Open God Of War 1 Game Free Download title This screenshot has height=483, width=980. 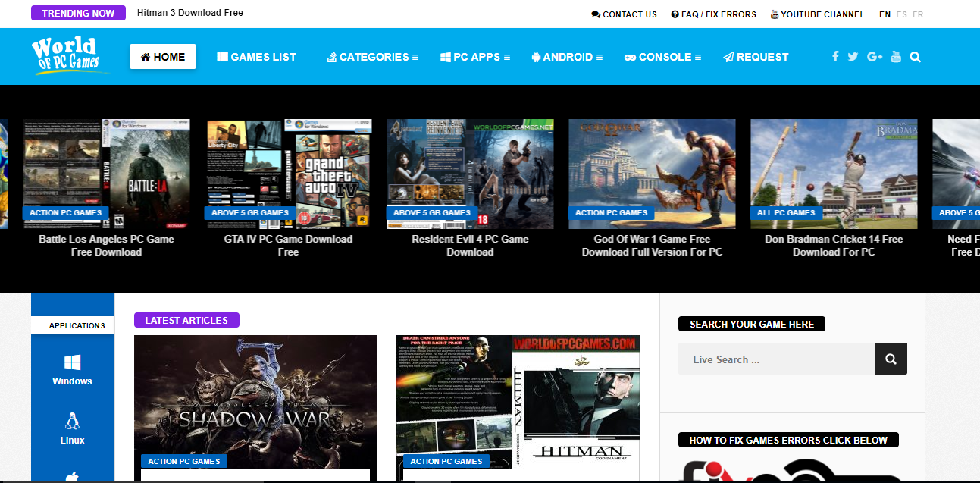(x=652, y=245)
